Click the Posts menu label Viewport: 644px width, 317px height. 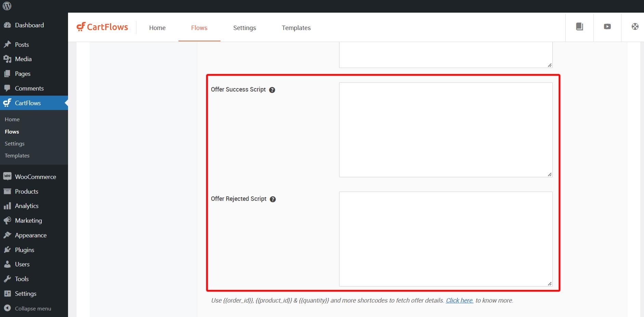[x=22, y=45]
